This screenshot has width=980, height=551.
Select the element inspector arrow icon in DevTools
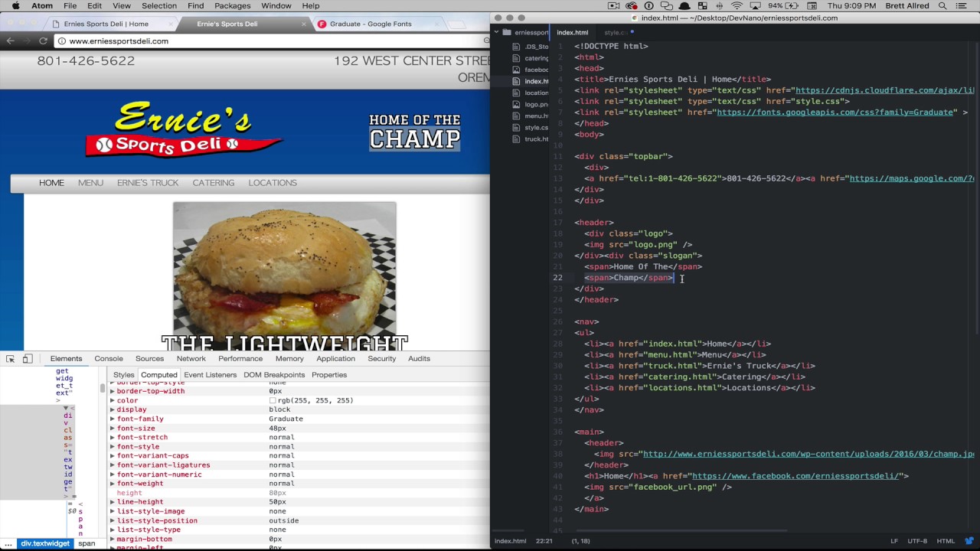coord(10,359)
